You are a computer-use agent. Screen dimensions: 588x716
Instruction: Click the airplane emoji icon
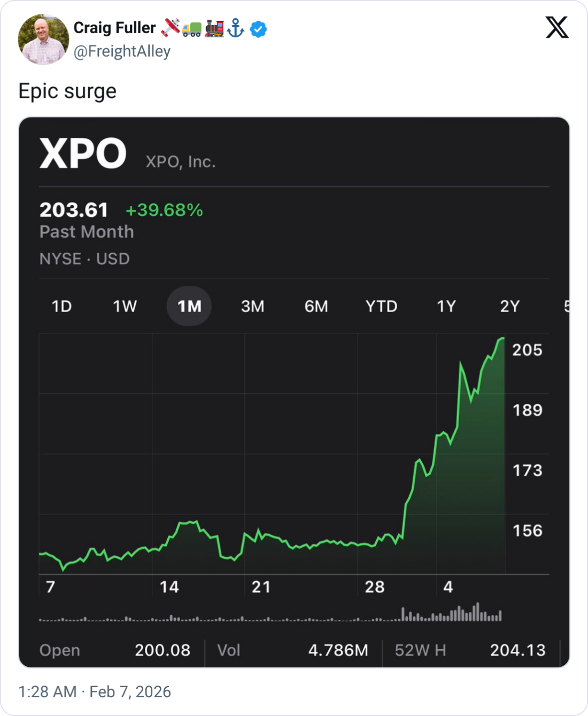pos(171,28)
